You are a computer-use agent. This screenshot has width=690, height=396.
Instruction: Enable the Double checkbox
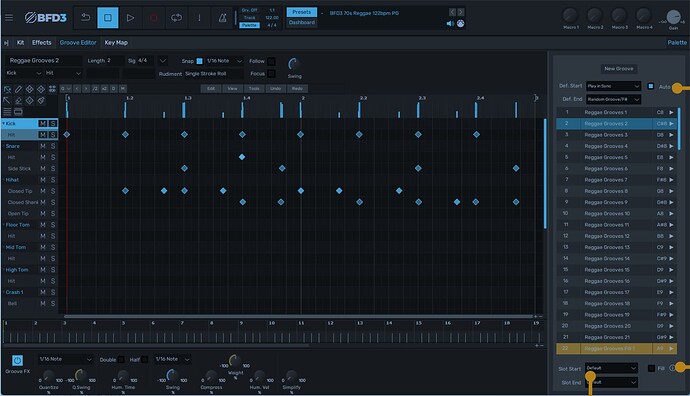tap(121, 359)
